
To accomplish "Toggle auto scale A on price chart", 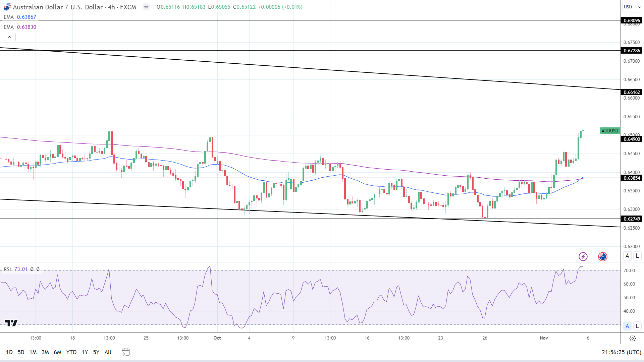I will [627, 256].
